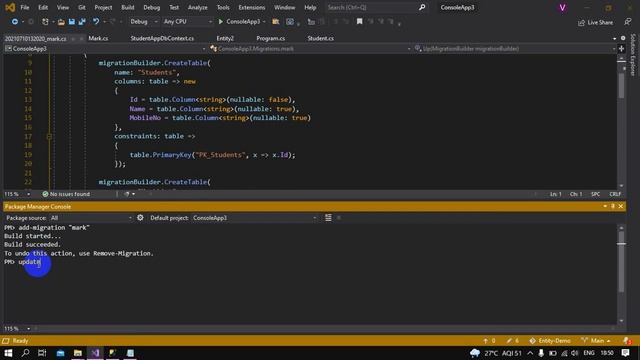
Task: Click the split editor plus icon
Action: pyautogui.click(x=621, y=49)
